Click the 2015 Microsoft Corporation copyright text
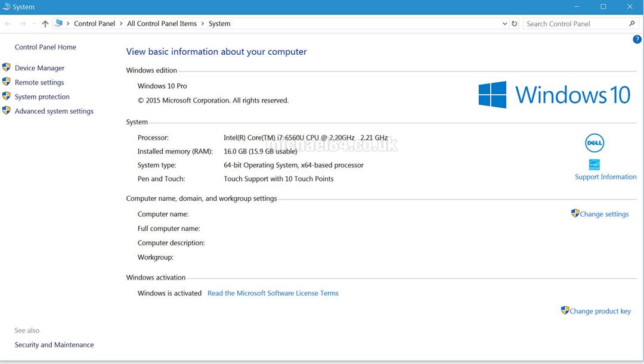The image size is (644, 364). click(213, 101)
